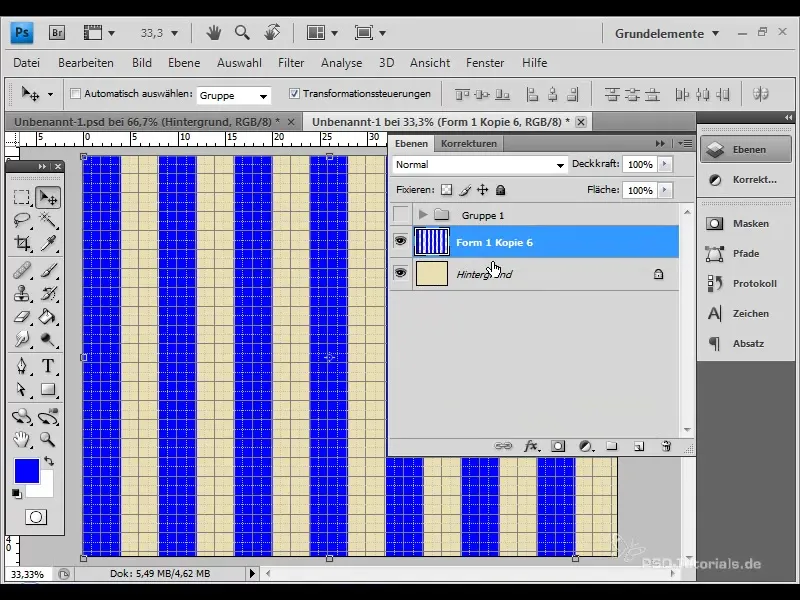The width and height of the screenshot is (800, 600).
Task: Open the Normal blend mode dropdown
Action: [x=480, y=164]
